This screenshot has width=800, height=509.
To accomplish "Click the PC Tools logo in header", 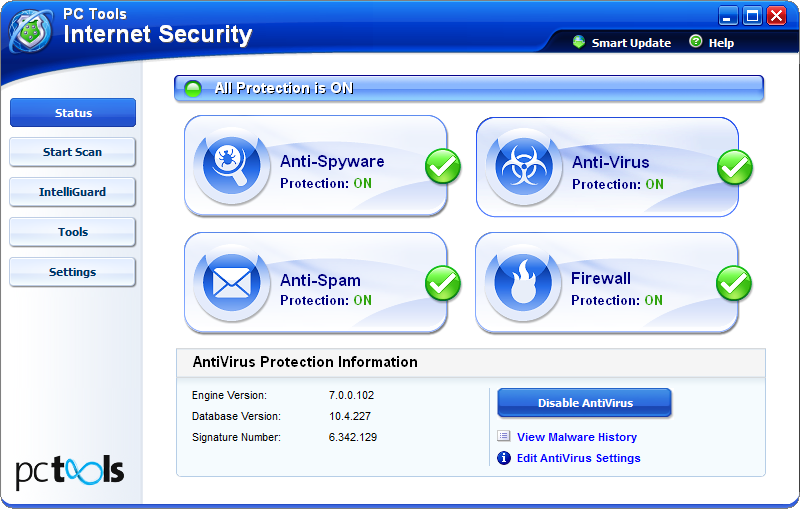I will (30, 32).
